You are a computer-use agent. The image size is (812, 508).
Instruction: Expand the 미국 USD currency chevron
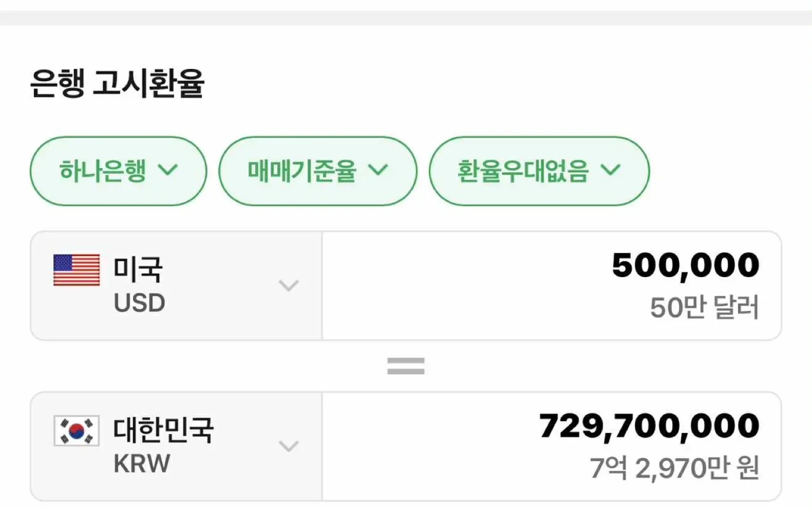click(288, 286)
